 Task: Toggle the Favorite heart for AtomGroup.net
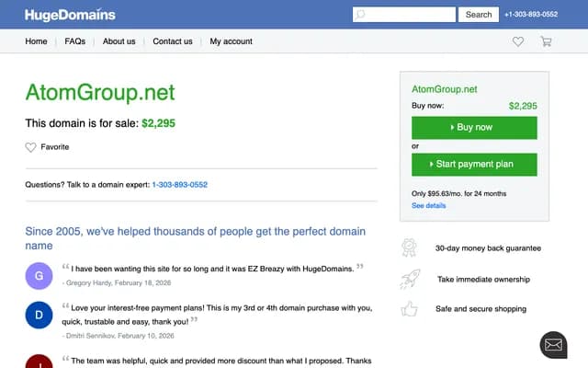coord(31,147)
